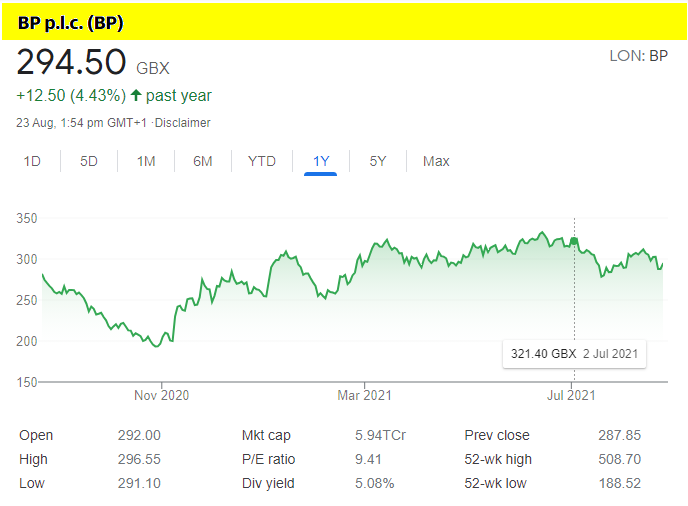Click the BP p.l.c. (BP) title
This screenshot has width=688, height=506.
71,23
